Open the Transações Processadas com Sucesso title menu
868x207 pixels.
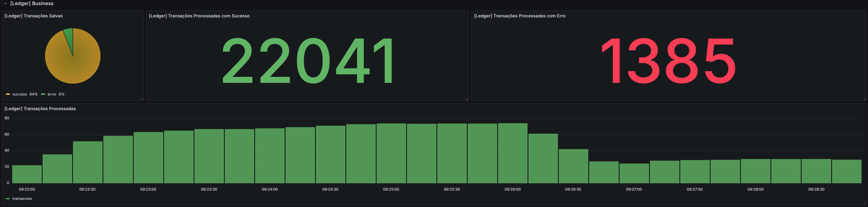pos(199,16)
